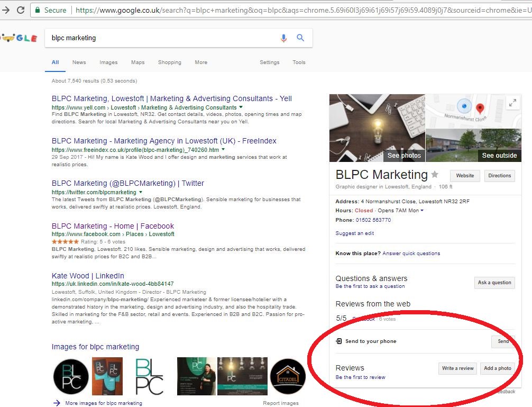Switch to the Shopping tab
This screenshot has width=532, height=407.
[x=170, y=62]
